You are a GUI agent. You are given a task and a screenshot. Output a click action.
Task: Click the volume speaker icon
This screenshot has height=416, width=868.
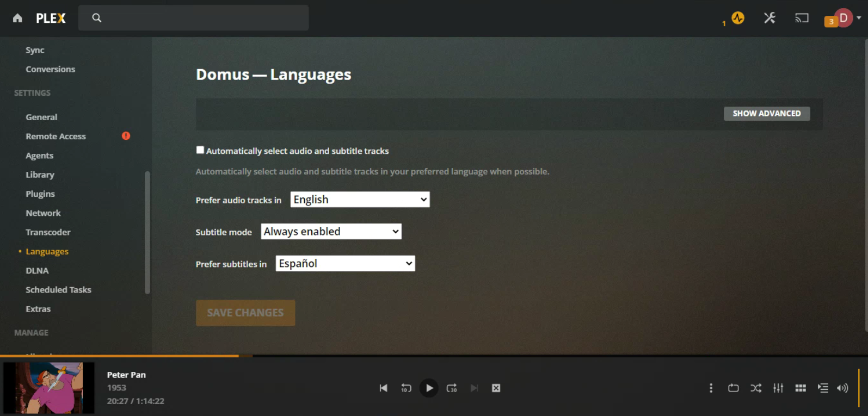[x=842, y=388]
